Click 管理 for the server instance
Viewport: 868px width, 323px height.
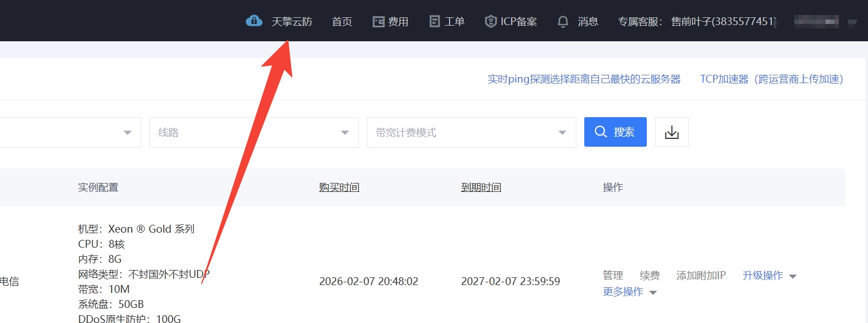[613, 276]
